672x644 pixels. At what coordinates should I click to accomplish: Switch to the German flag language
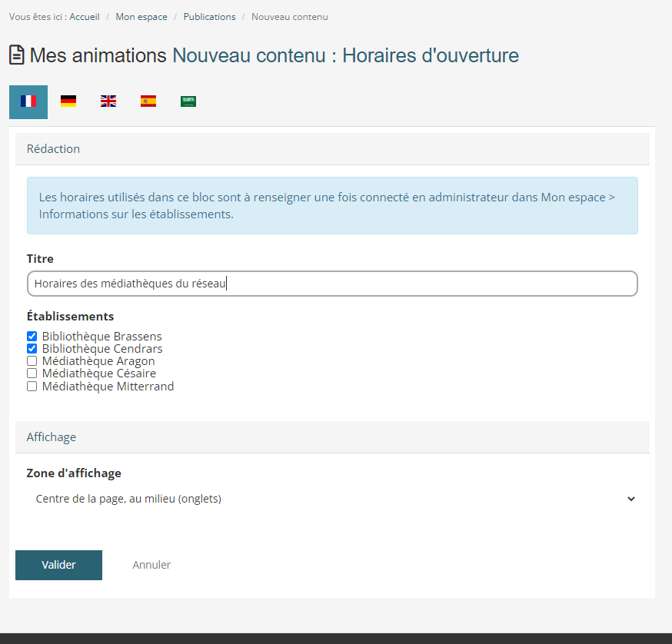point(68,101)
